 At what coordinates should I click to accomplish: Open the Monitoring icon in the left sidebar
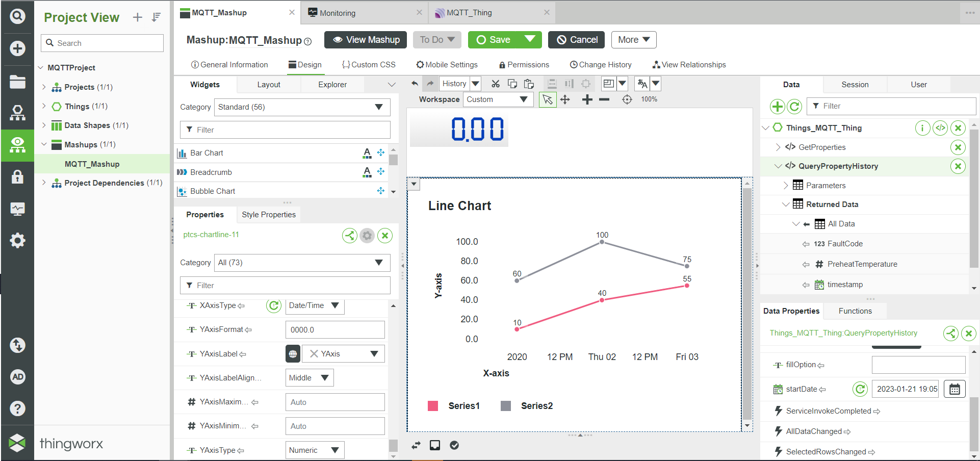click(17, 208)
